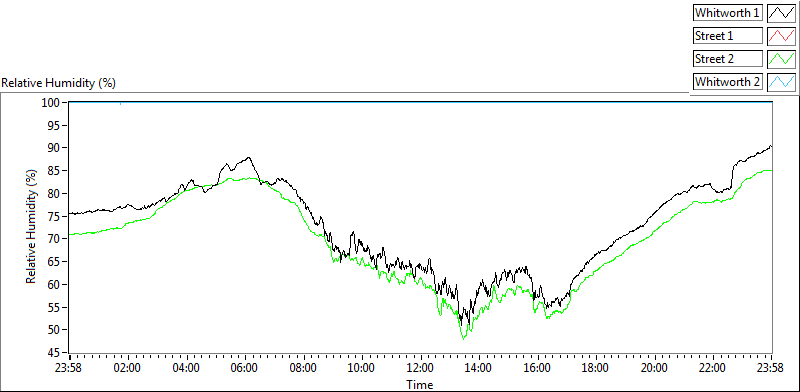Click the Street 2 green plot icon

(781, 59)
